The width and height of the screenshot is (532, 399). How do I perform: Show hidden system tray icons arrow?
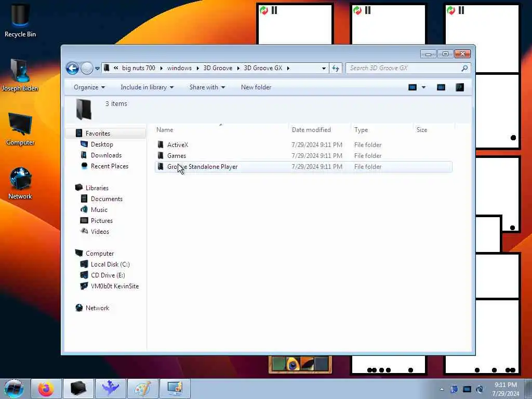click(442, 389)
